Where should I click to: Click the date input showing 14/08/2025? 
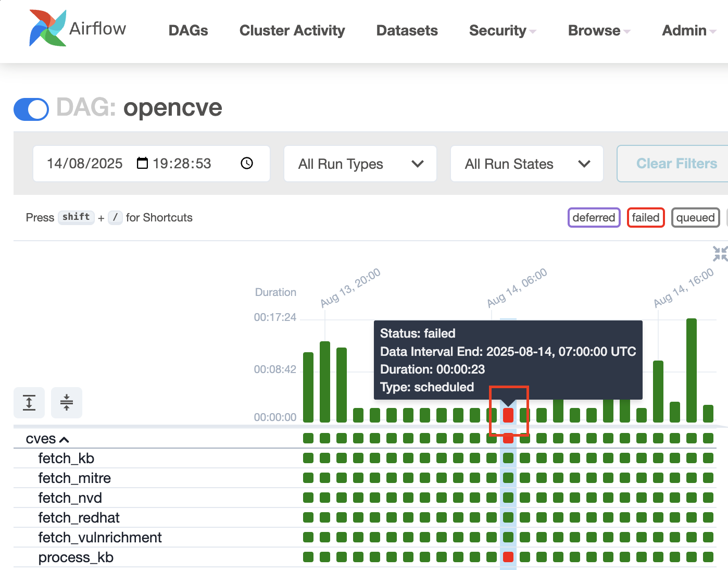84,163
